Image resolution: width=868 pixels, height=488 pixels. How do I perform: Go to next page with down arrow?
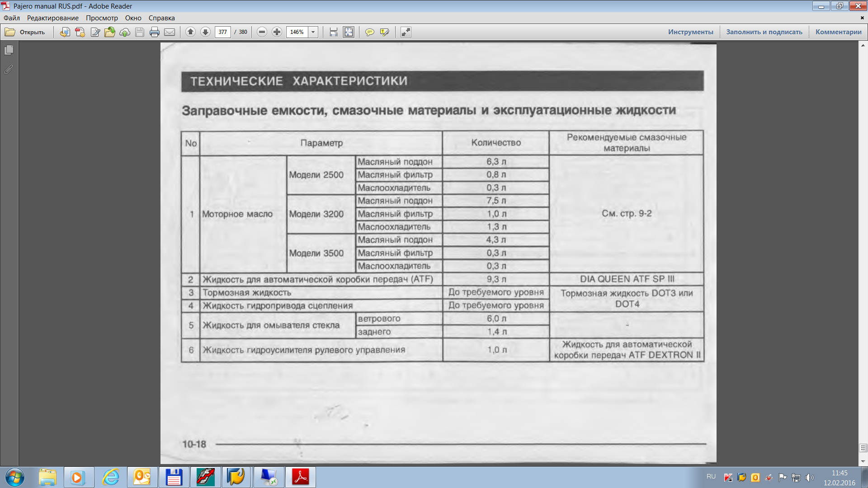tap(205, 32)
